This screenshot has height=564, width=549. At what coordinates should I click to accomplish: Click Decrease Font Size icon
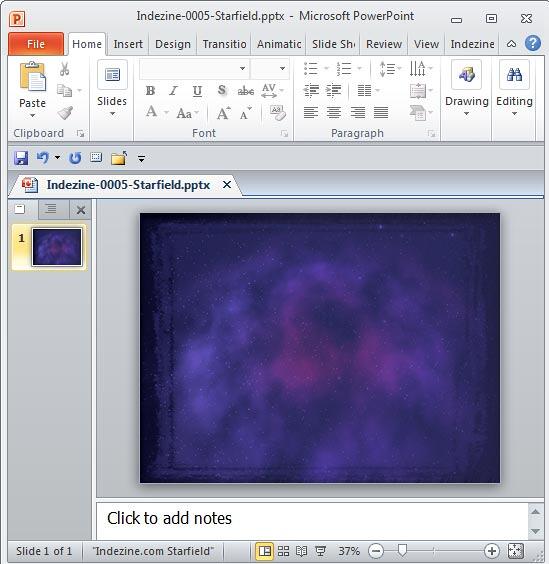246,113
